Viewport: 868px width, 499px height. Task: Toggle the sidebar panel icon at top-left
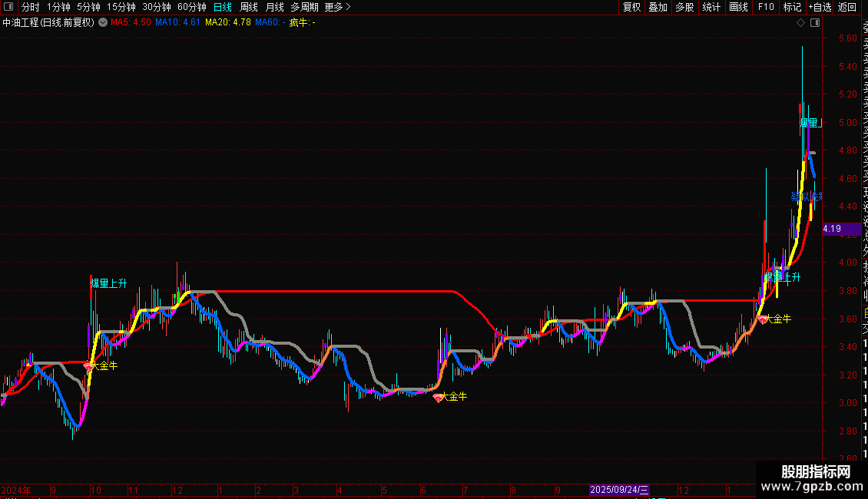(x=8, y=7)
